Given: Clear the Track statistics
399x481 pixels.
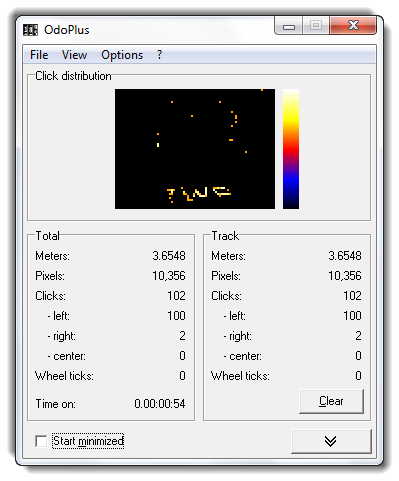Looking at the screenshot, I should point(331,401).
